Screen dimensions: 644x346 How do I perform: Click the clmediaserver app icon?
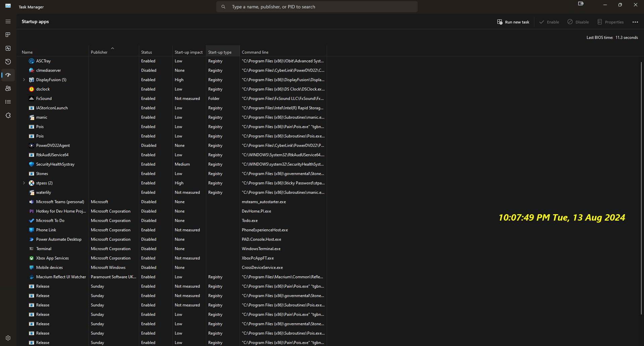(32, 70)
